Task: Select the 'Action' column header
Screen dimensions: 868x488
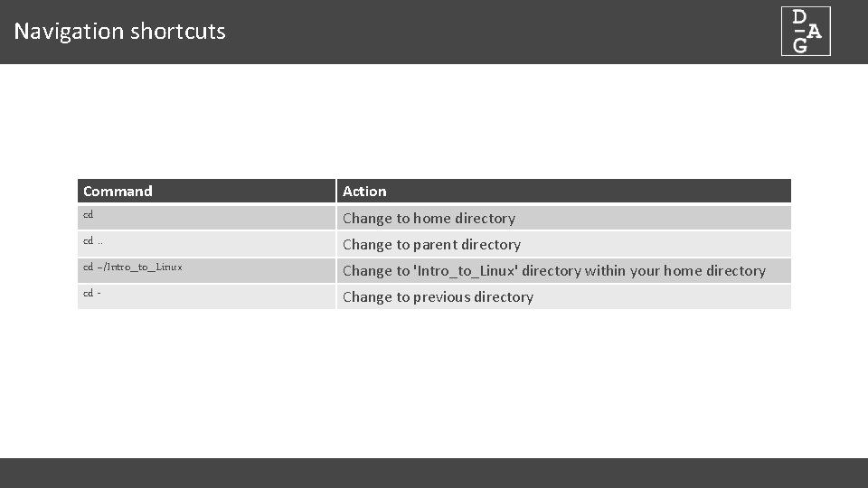Action: 364,192
